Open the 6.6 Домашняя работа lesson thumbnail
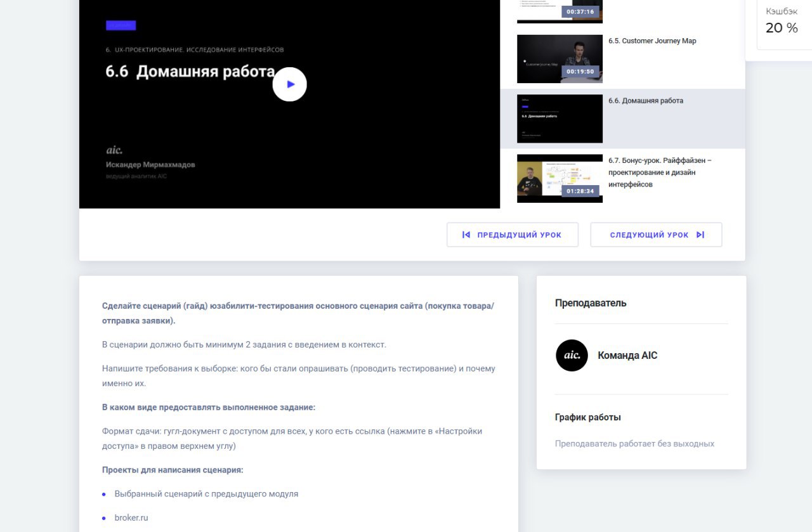This screenshot has width=812, height=532. [x=560, y=119]
